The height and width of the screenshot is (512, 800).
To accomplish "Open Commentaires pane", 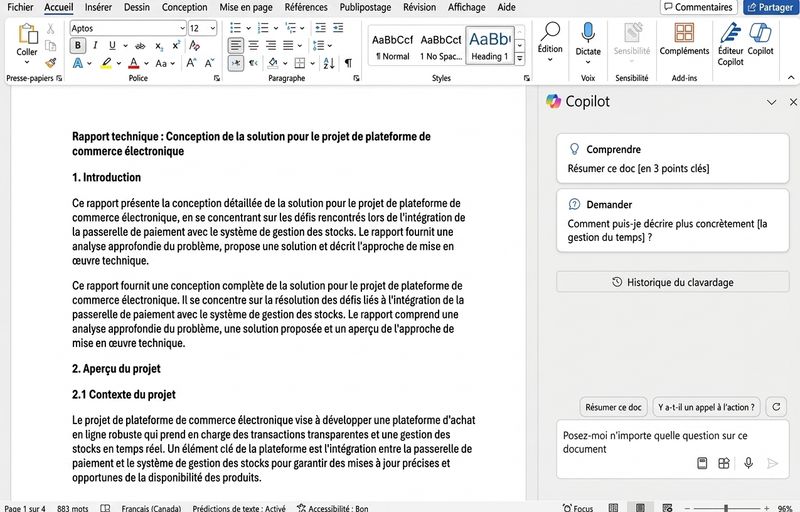I will click(x=698, y=7).
